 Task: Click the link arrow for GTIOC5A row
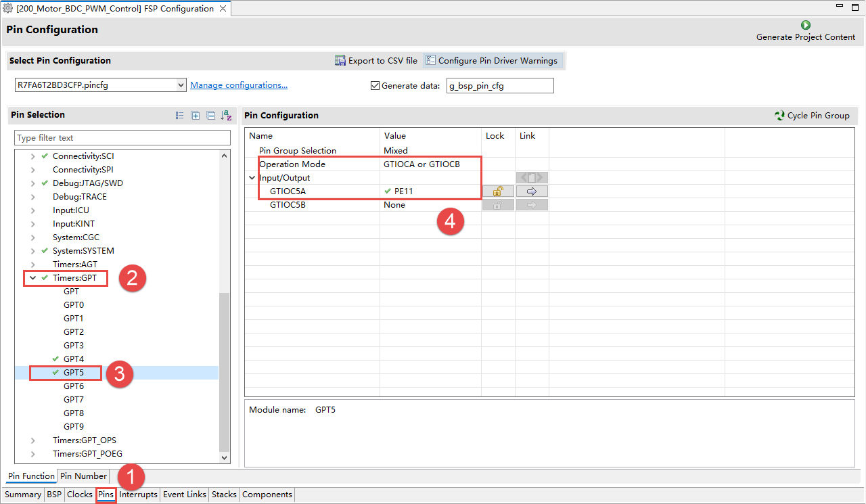point(532,191)
